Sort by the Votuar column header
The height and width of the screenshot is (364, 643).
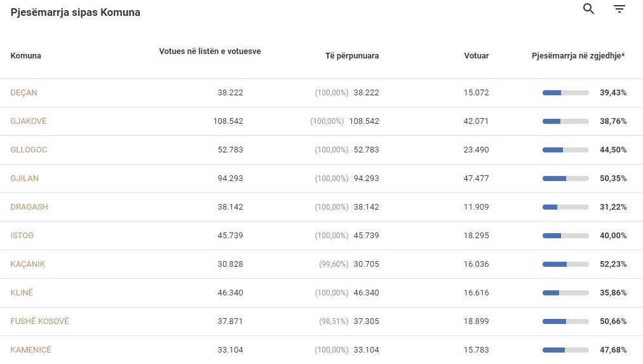[477, 56]
